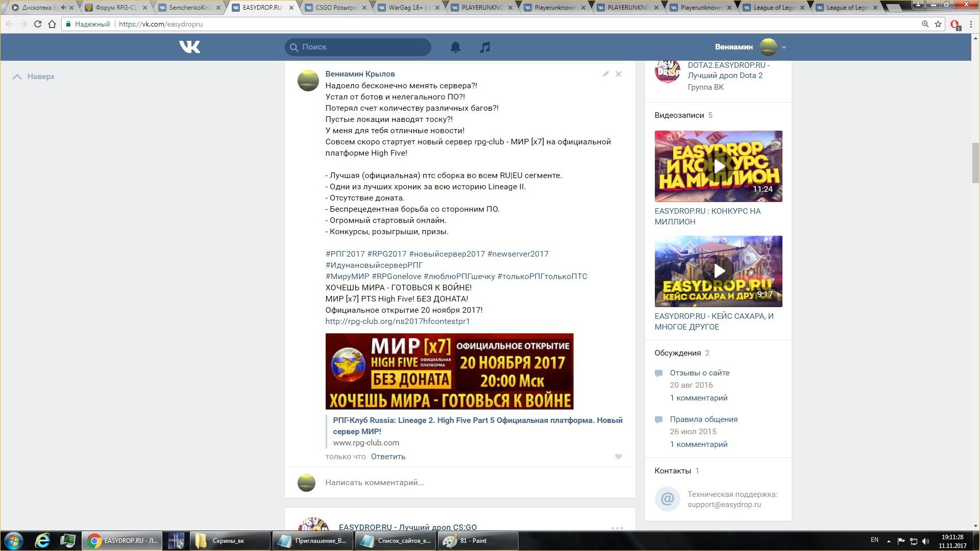Switch to CSGO Розыгрыш tab
980x551 pixels.
pos(335,8)
